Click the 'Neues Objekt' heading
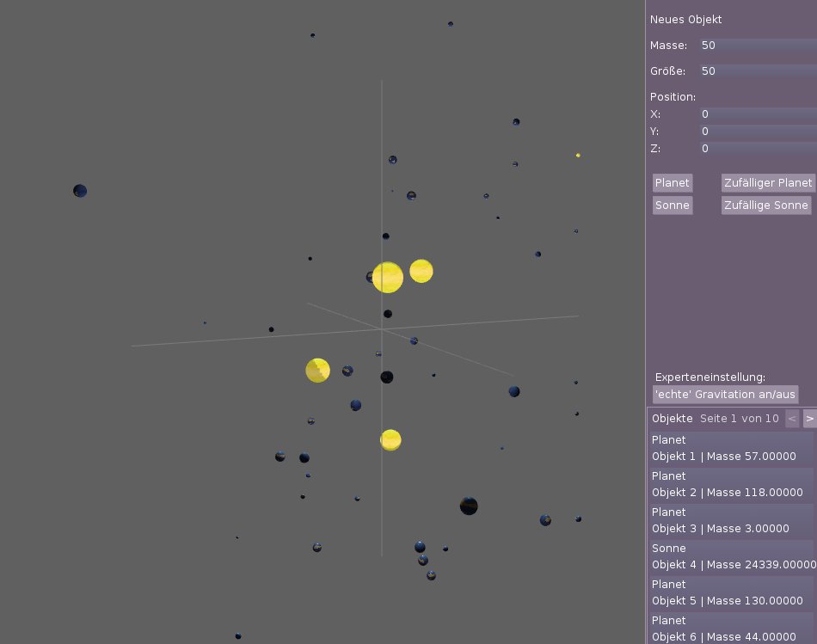The image size is (817, 644). coord(685,20)
